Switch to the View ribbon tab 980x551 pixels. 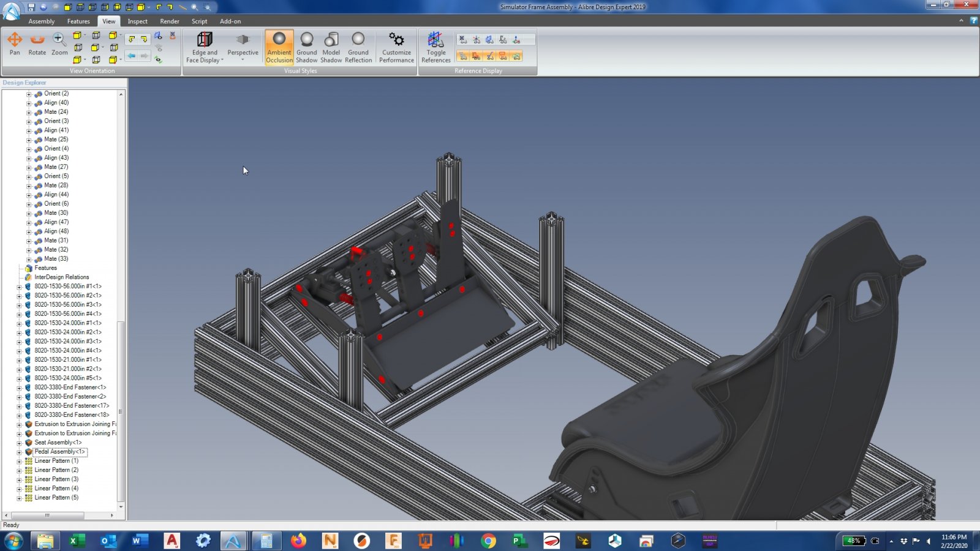(x=109, y=21)
